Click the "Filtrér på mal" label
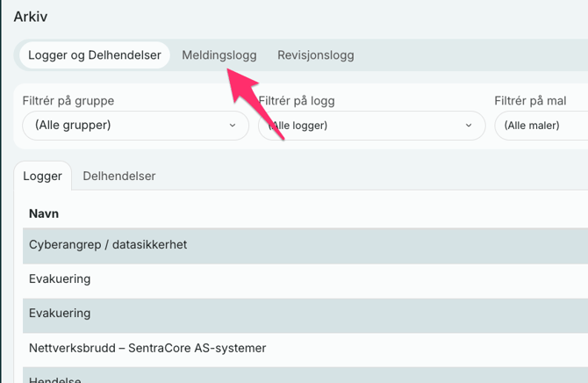Image resolution: width=588 pixels, height=383 pixels. coord(530,101)
